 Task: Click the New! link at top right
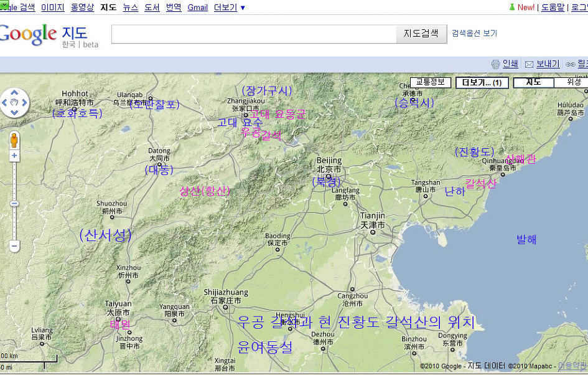[x=526, y=7]
